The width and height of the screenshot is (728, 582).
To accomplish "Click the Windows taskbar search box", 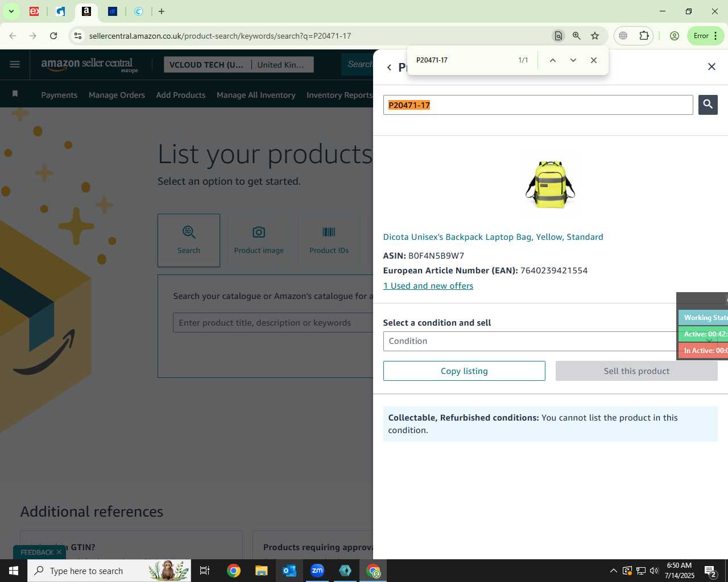I will click(109, 571).
